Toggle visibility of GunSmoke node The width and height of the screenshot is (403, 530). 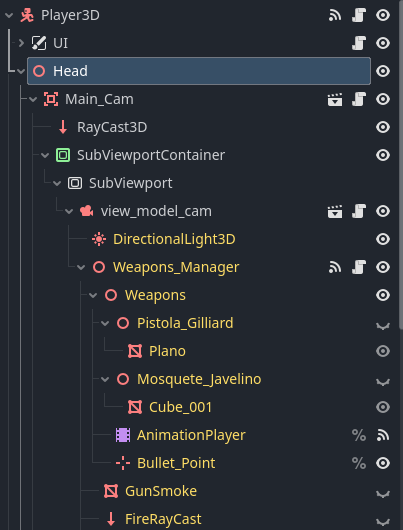[383, 493]
